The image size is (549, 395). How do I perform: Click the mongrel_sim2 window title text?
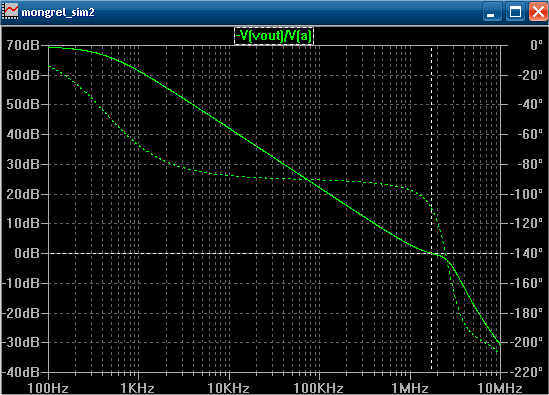[x=58, y=13]
